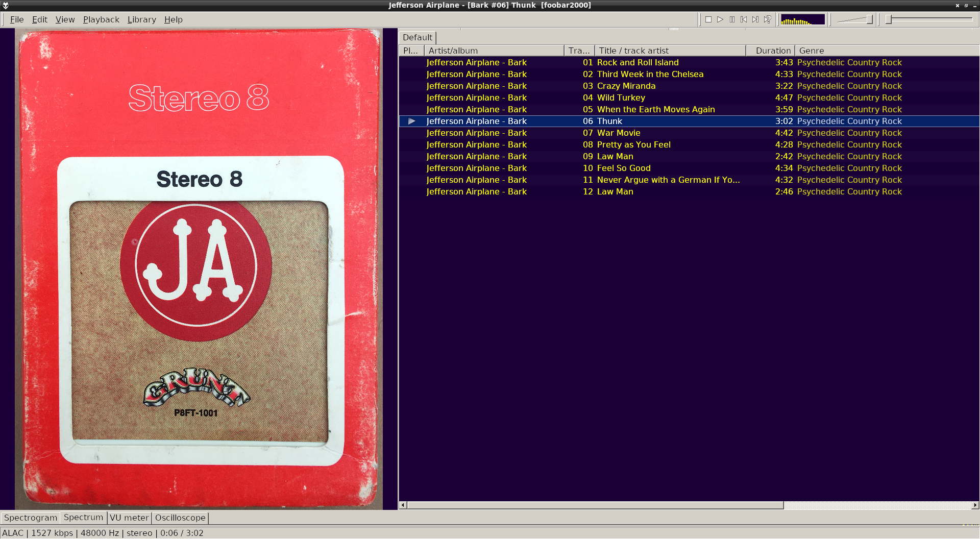This screenshot has height=539, width=980.
Task: Select track Crazy Miranda
Action: pos(689,86)
